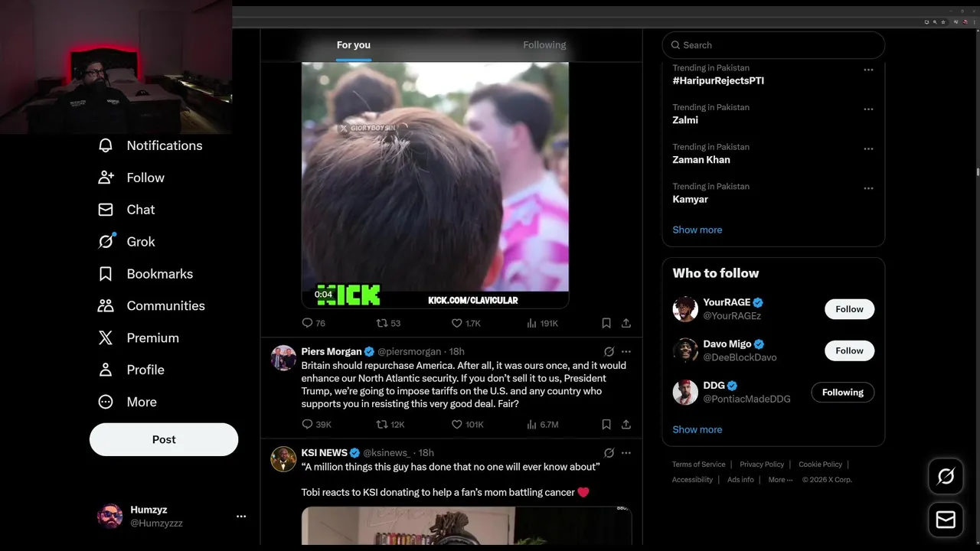
Task: Open more options on Piers Morgan's post
Action: tap(626, 352)
